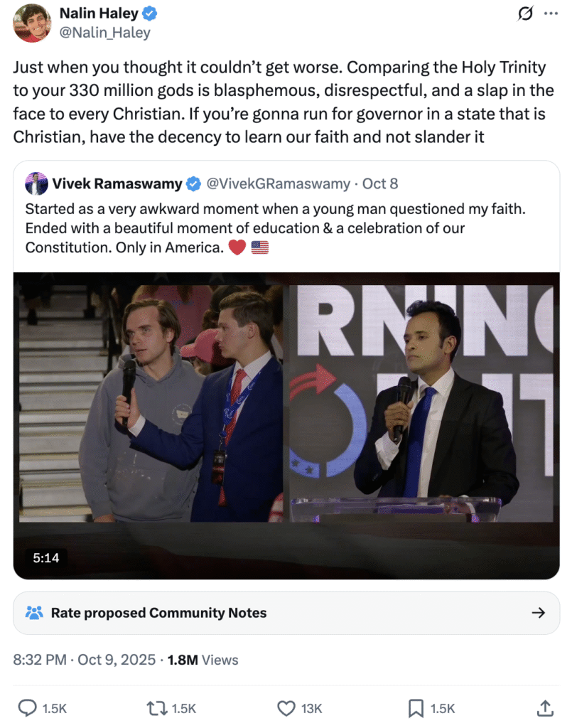Bookmark this post

pyautogui.click(x=416, y=709)
